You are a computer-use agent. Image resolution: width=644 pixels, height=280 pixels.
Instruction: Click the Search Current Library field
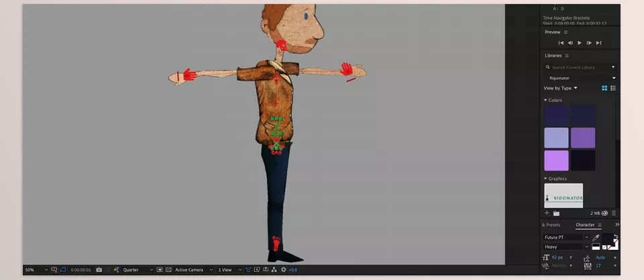pos(578,67)
